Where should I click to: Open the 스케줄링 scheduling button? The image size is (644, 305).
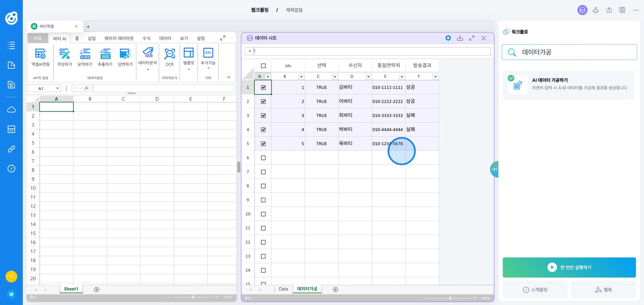pos(535,290)
